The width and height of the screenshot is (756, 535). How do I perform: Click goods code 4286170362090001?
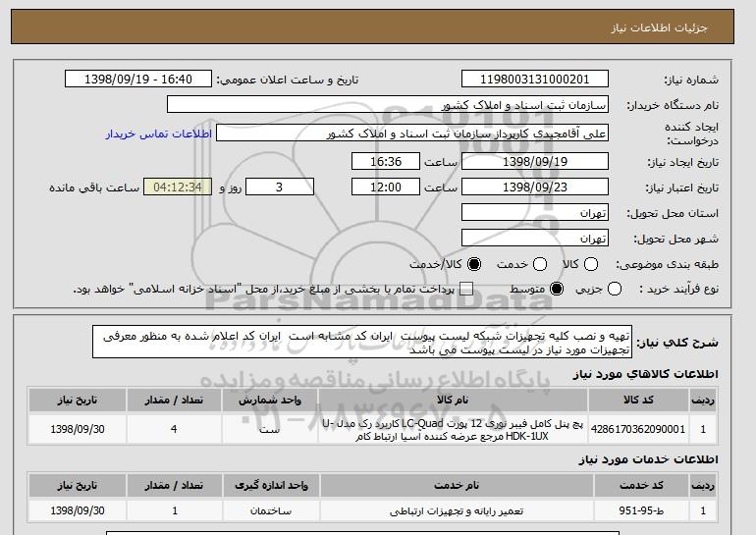638,429
